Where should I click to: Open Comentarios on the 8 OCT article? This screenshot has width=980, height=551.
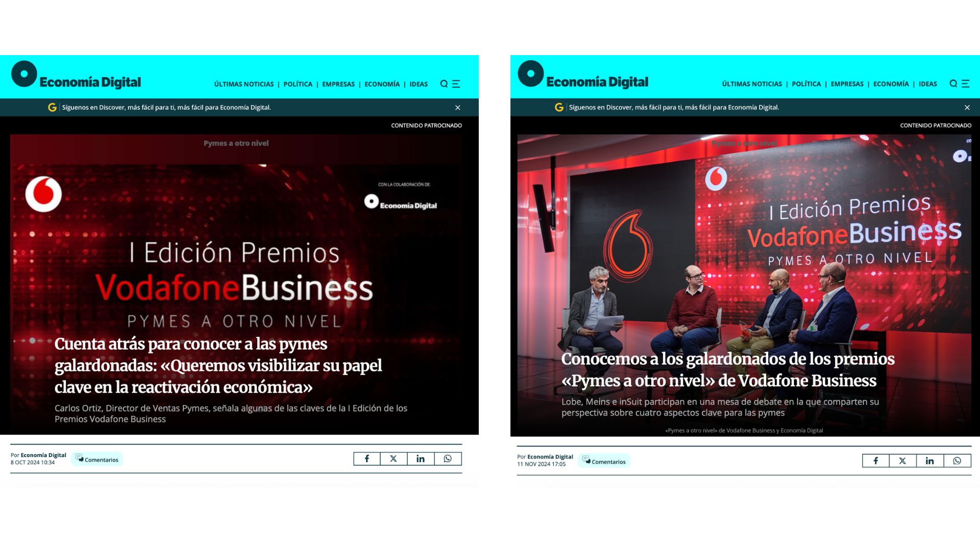[97, 459]
